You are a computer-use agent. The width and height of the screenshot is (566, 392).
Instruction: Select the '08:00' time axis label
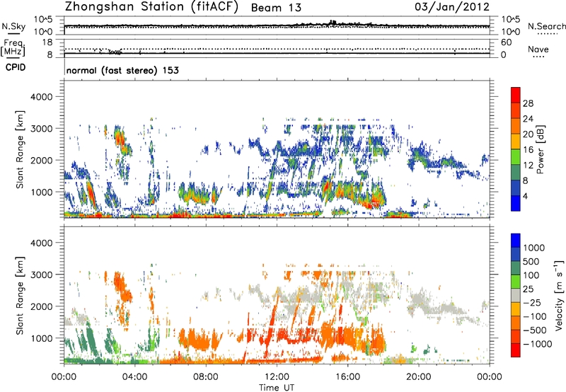tap(206, 377)
